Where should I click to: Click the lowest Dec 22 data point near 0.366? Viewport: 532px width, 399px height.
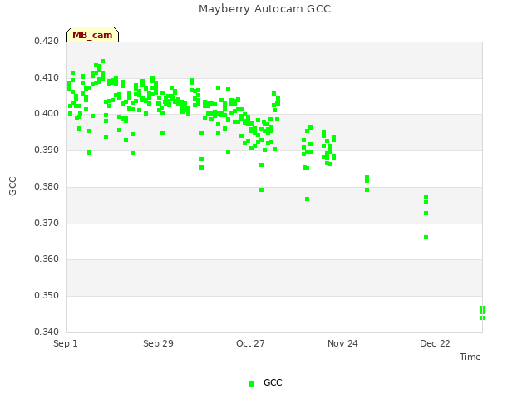tap(426, 238)
